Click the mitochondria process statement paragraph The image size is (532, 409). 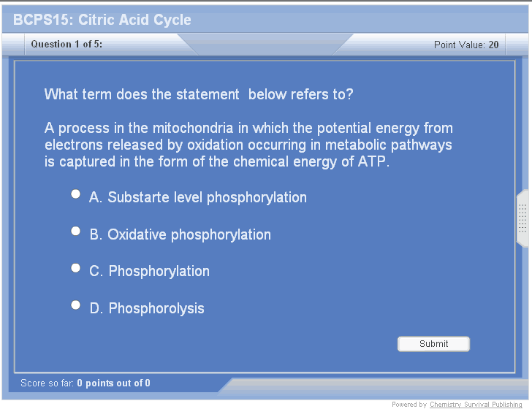248,145
